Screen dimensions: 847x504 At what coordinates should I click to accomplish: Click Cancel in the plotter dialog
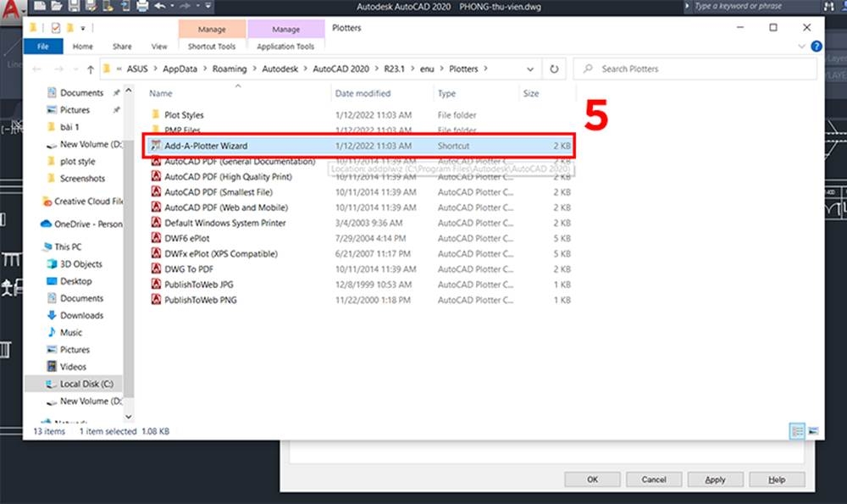(x=654, y=479)
